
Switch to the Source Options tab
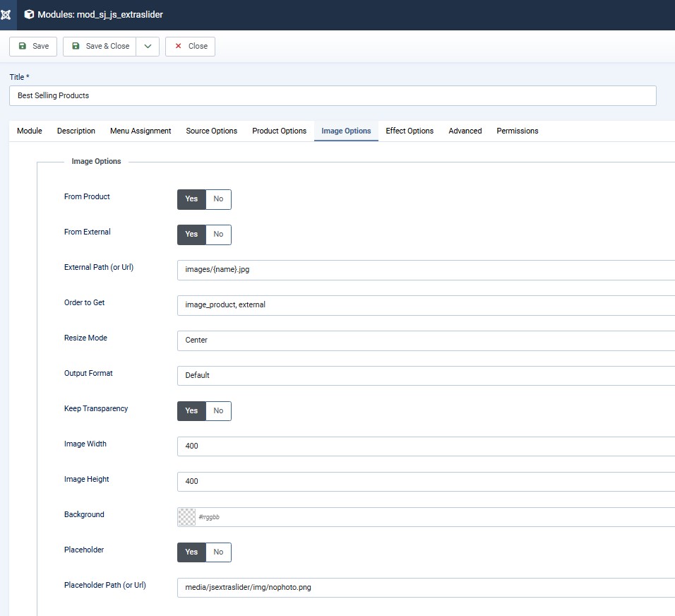[x=211, y=131]
